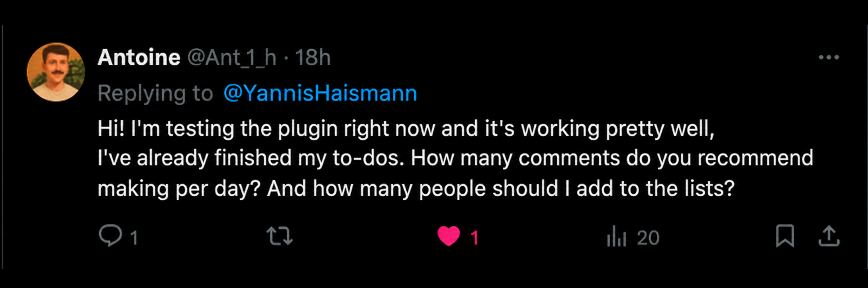The image size is (868, 288).
Task: Click the reply count number 1
Action: coord(134,238)
